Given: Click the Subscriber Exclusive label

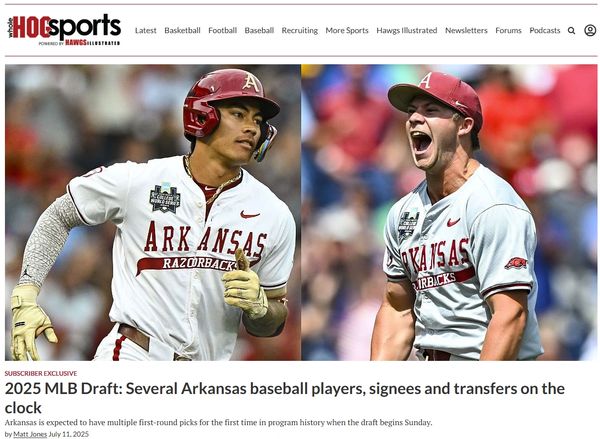Looking at the screenshot, I should tap(41, 373).
